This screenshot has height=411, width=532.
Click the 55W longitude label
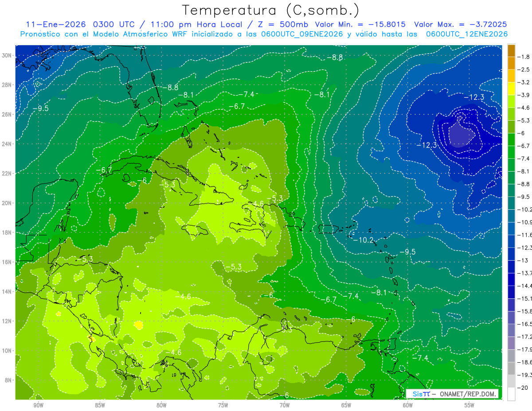pyautogui.click(x=469, y=405)
